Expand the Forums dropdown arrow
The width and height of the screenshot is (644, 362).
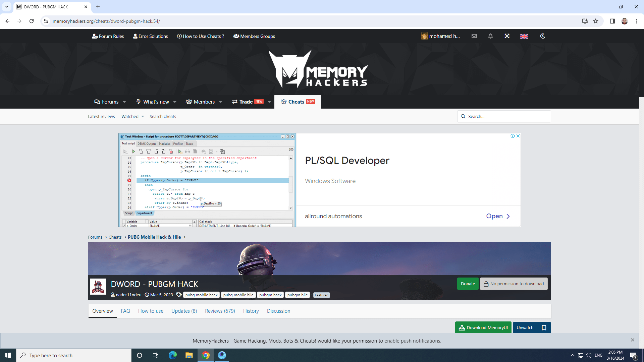click(x=124, y=102)
